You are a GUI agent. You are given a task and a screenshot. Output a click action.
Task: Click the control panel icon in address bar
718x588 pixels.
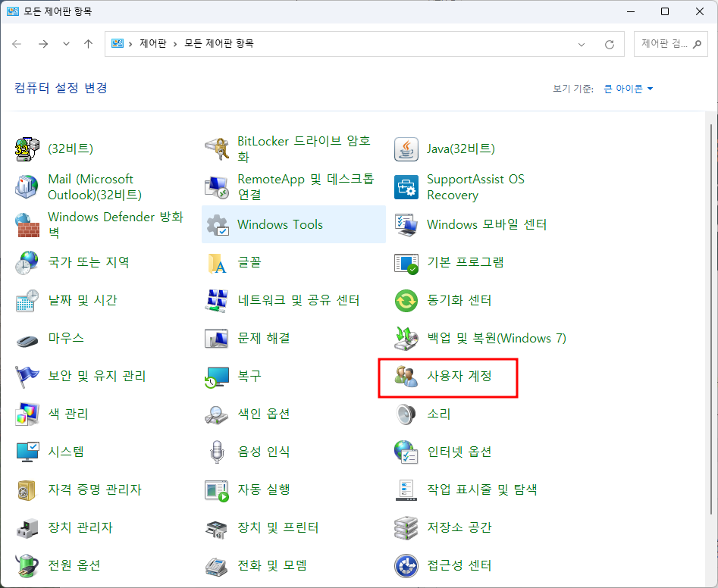point(118,43)
